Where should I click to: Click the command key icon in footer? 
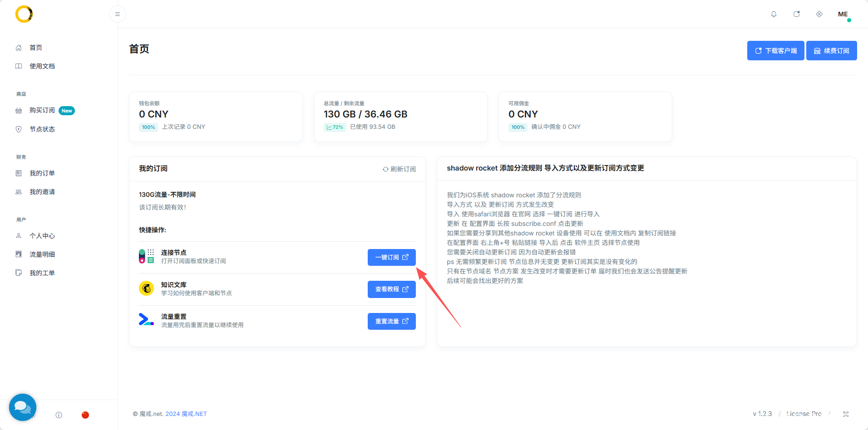pyautogui.click(x=845, y=414)
